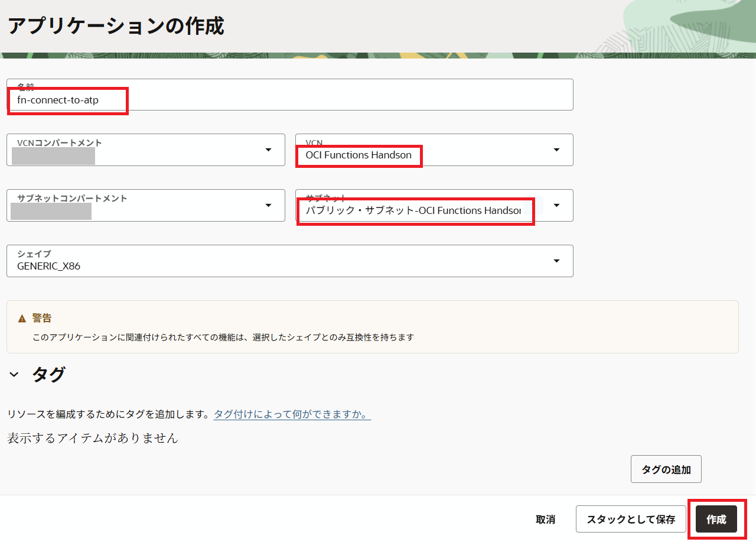
Task: Click the 名前 field containing fn-connect-to-atp
Action: (x=289, y=100)
